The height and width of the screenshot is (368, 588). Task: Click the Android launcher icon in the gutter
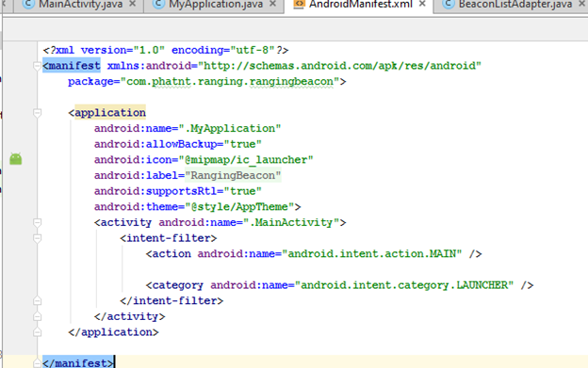point(16,159)
